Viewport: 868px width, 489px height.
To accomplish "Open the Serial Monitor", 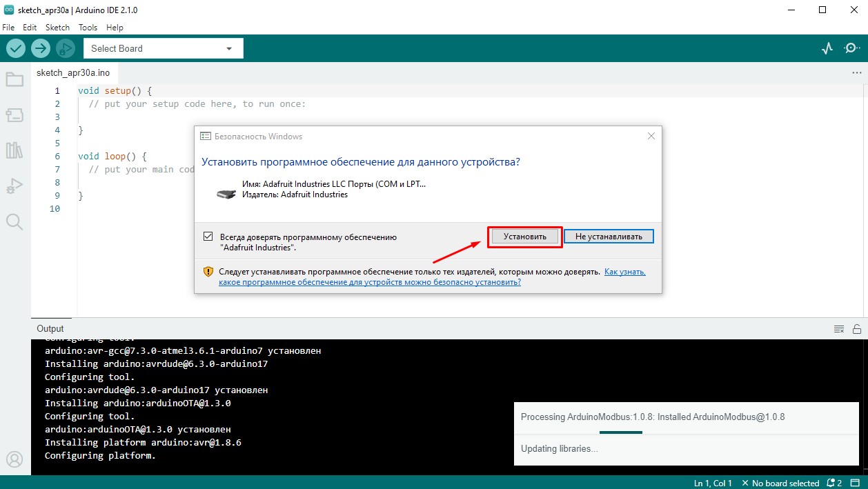I will 852,48.
